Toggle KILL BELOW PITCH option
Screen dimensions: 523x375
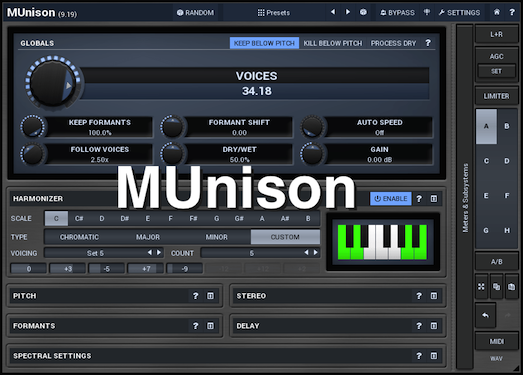pyautogui.click(x=333, y=43)
